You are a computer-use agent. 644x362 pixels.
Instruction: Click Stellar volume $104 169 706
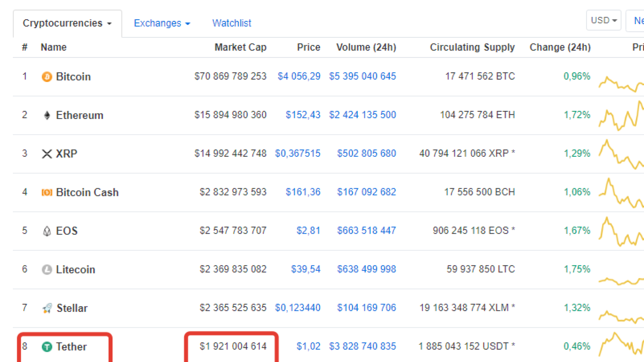[x=367, y=308]
